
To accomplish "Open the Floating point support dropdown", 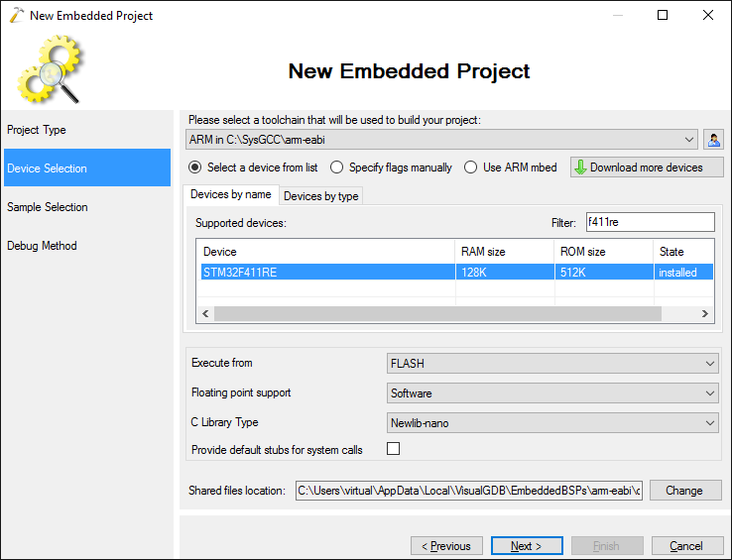I will pos(552,392).
